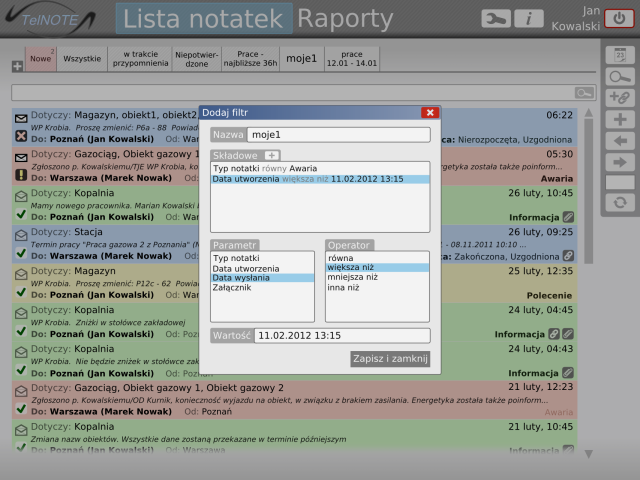Choose mniejsza niż operator
640x480 pixels.
(x=378, y=277)
